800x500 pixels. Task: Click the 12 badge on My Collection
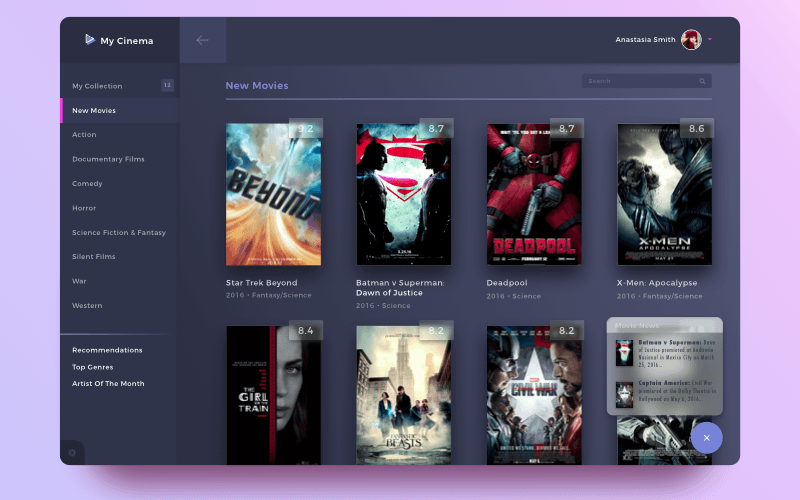tap(167, 85)
